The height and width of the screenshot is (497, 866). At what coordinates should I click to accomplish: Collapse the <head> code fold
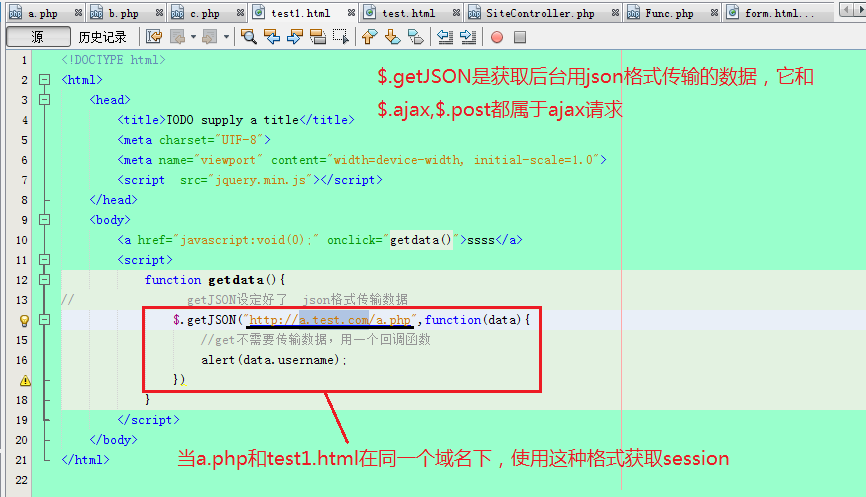(x=43, y=100)
